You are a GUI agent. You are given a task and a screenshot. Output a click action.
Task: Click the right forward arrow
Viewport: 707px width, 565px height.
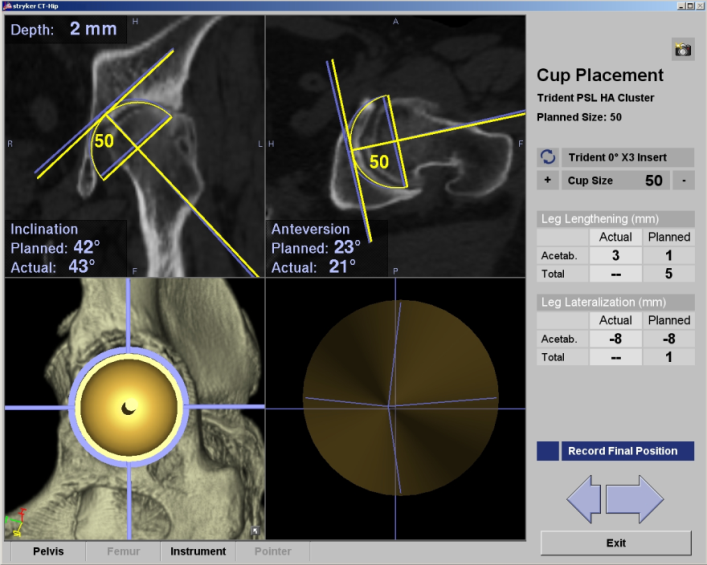(x=634, y=499)
